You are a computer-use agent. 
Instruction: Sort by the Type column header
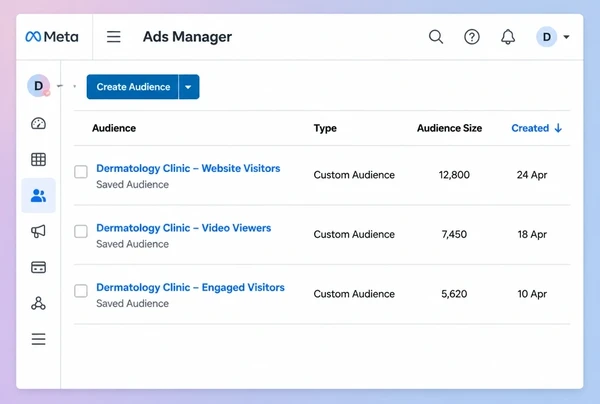pos(325,128)
